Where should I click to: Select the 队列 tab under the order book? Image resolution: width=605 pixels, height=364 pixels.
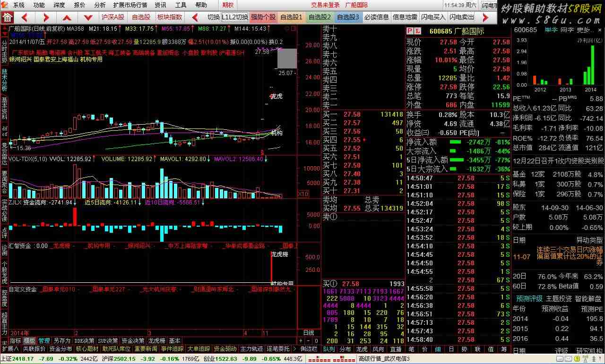[328, 349]
